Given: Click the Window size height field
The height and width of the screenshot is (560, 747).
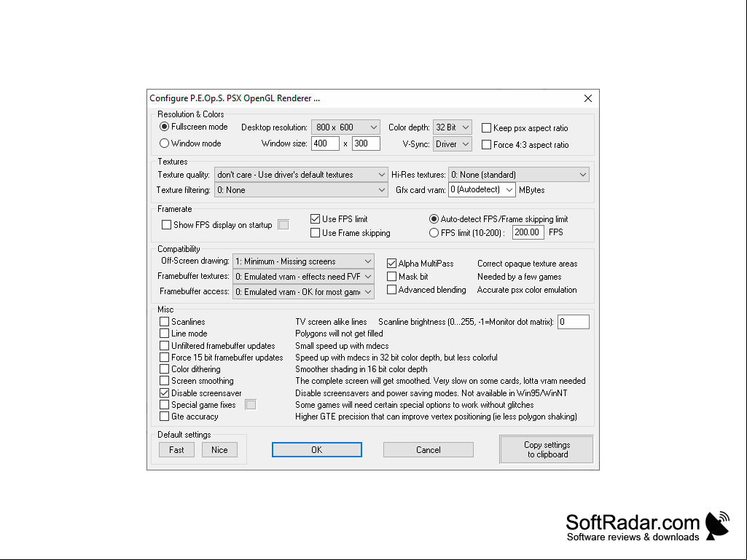Looking at the screenshot, I should tap(366, 143).
